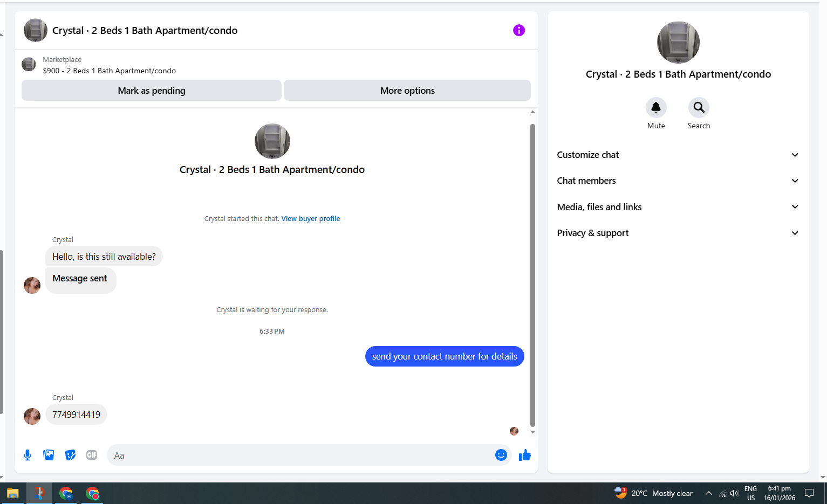Open last Chrome taskbar icon
The image size is (827, 504).
(x=92, y=493)
